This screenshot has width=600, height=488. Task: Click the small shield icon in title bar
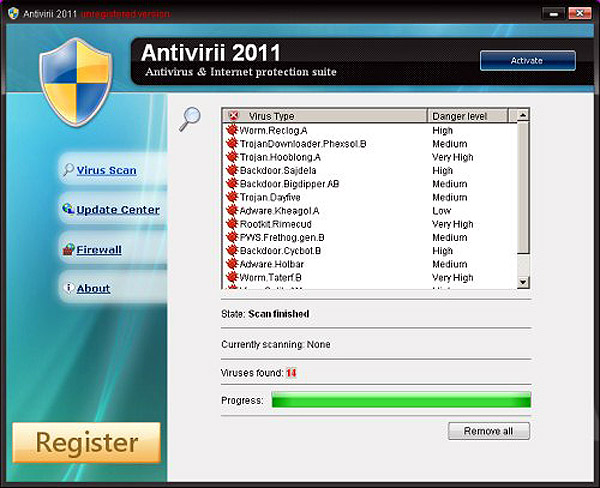point(13,13)
